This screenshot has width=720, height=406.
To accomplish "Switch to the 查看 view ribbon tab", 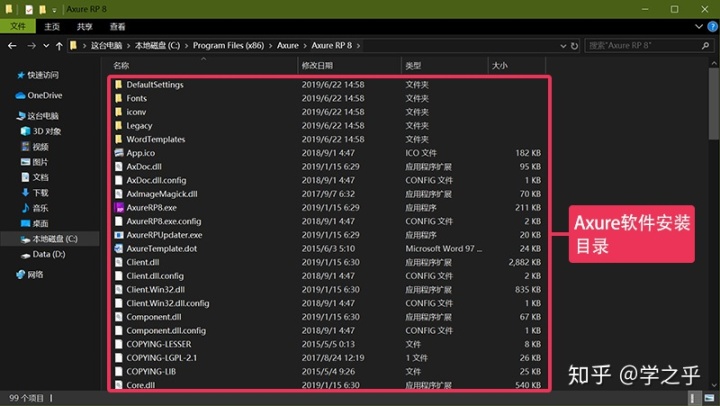I will point(117,27).
